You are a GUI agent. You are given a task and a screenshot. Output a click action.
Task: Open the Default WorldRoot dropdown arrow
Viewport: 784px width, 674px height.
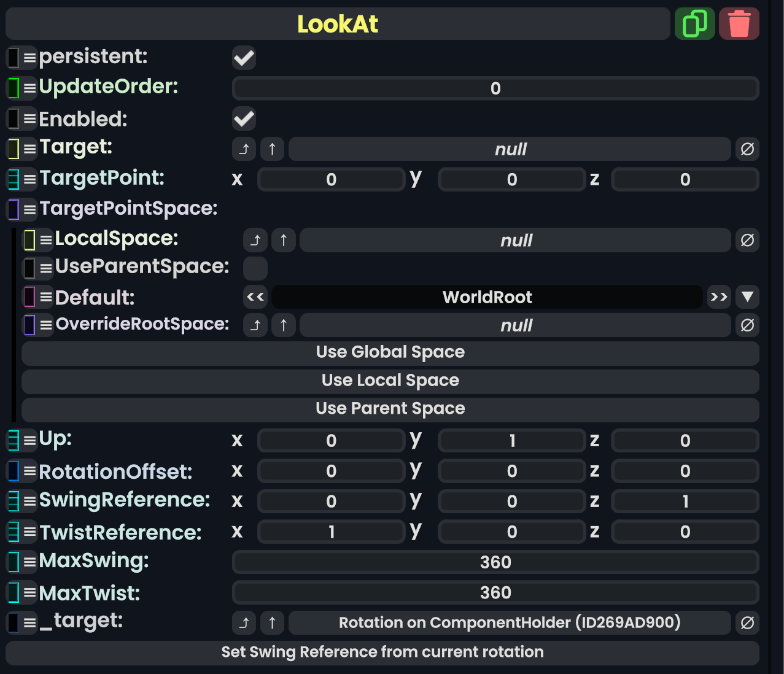[x=747, y=297]
